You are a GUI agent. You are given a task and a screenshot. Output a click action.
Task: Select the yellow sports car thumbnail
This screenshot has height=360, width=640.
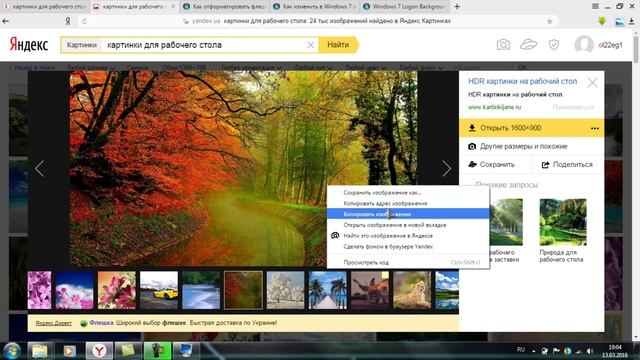tap(159, 290)
